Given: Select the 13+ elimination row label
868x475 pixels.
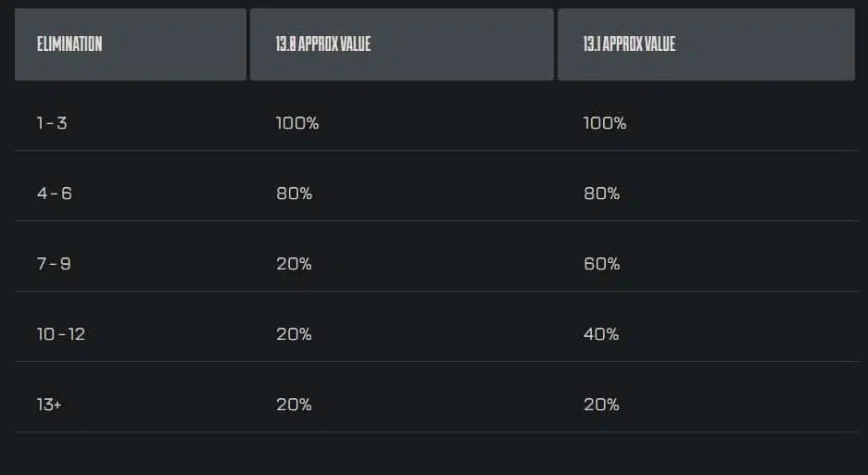Looking at the screenshot, I should coord(49,404).
